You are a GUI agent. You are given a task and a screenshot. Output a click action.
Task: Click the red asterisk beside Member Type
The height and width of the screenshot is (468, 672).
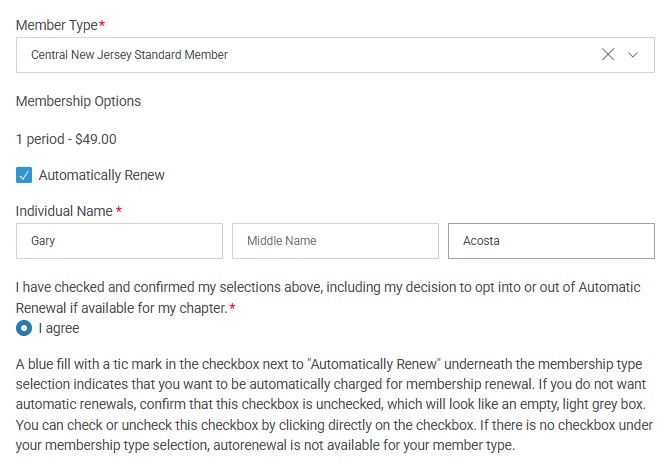pos(102,23)
